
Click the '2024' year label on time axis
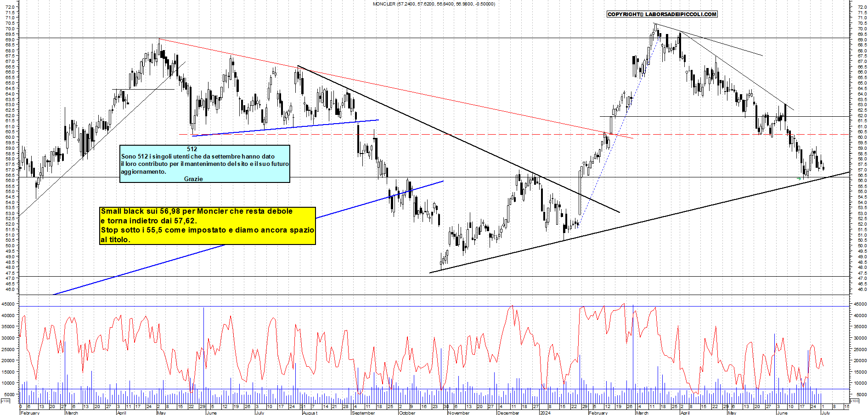coord(545,413)
